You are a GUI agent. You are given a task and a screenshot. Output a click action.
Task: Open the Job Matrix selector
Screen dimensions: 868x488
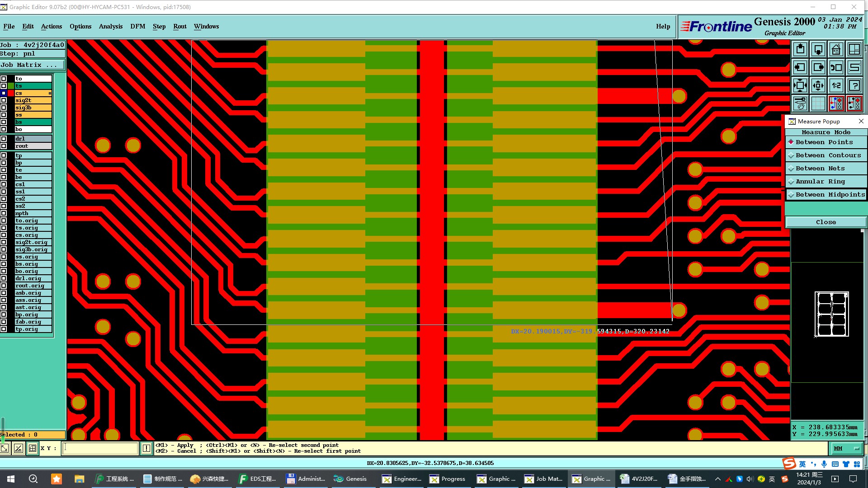point(32,65)
